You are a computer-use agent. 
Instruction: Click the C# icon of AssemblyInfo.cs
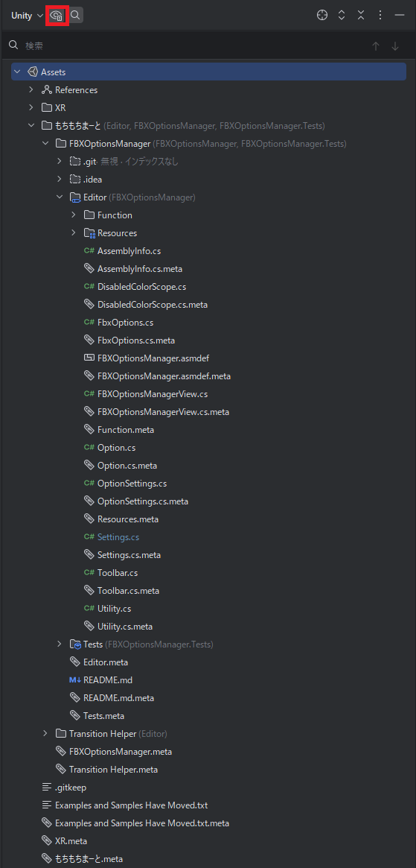(x=89, y=251)
